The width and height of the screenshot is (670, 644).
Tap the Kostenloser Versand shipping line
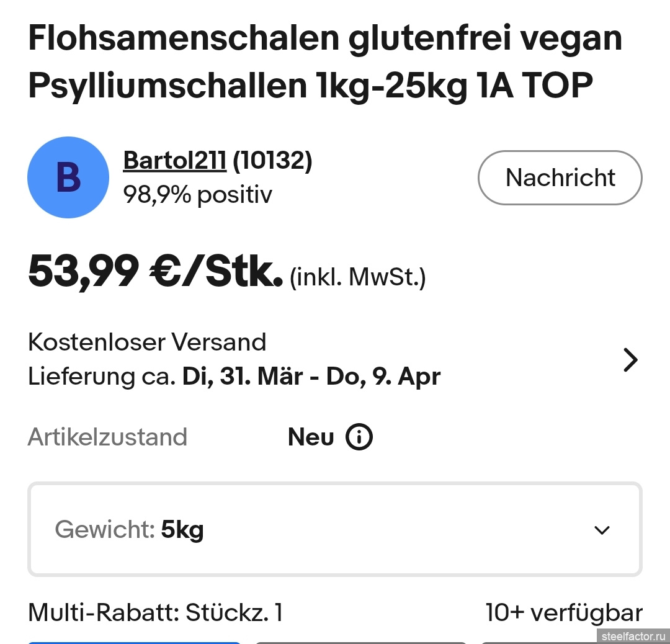(147, 342)
